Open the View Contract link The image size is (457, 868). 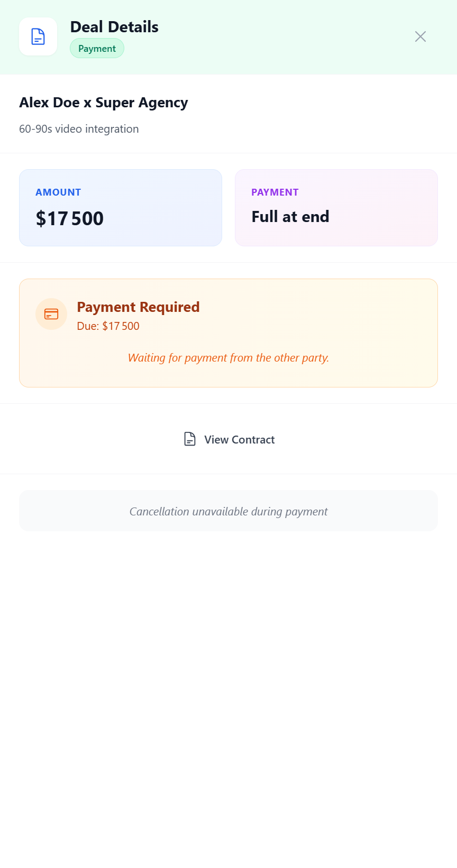click(229, 439)
